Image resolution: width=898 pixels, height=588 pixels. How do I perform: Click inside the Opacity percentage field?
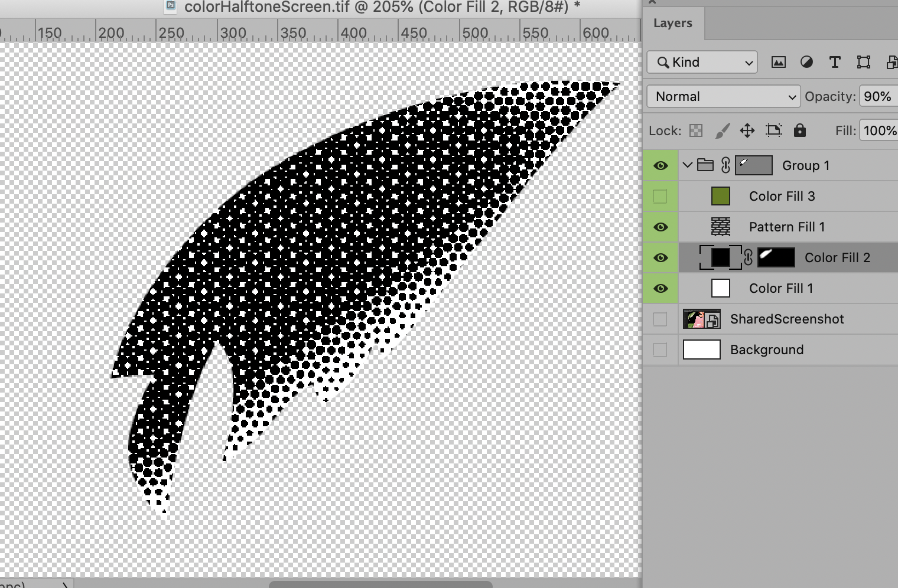tap(877, 96)
